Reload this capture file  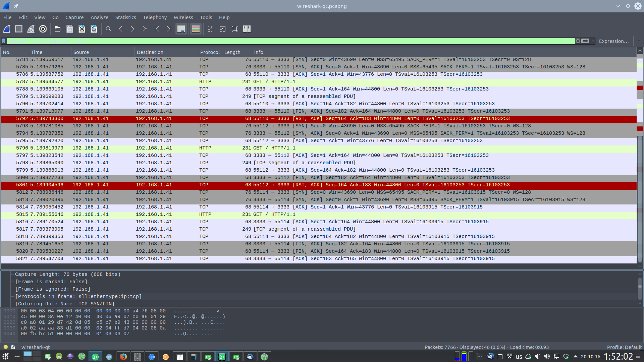94,29
